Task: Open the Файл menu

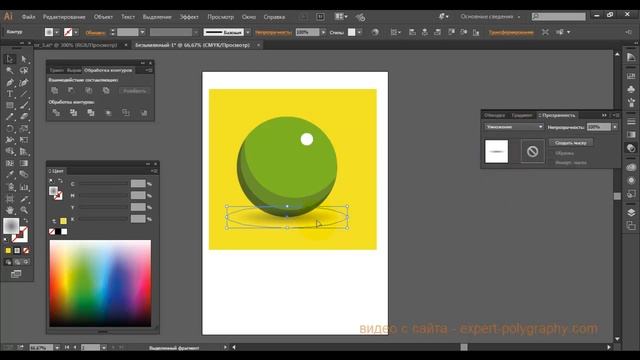Action: click(x=28, y=17)
